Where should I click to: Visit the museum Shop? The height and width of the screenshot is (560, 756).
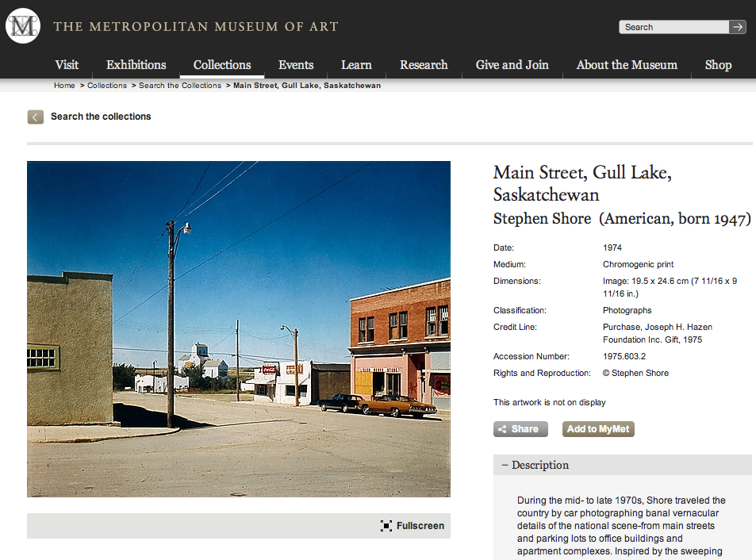[718, 65]
